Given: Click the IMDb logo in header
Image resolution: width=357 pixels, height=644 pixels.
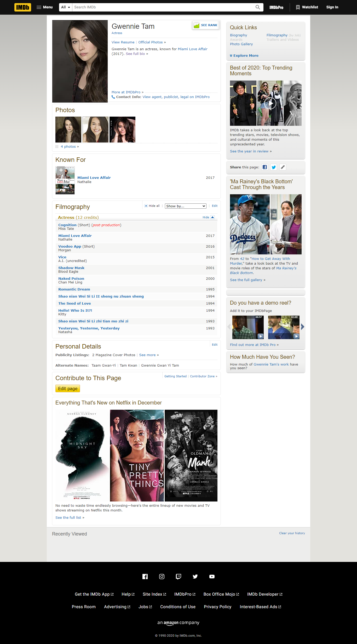Looking at the screenshot, I should click(23, 7).
